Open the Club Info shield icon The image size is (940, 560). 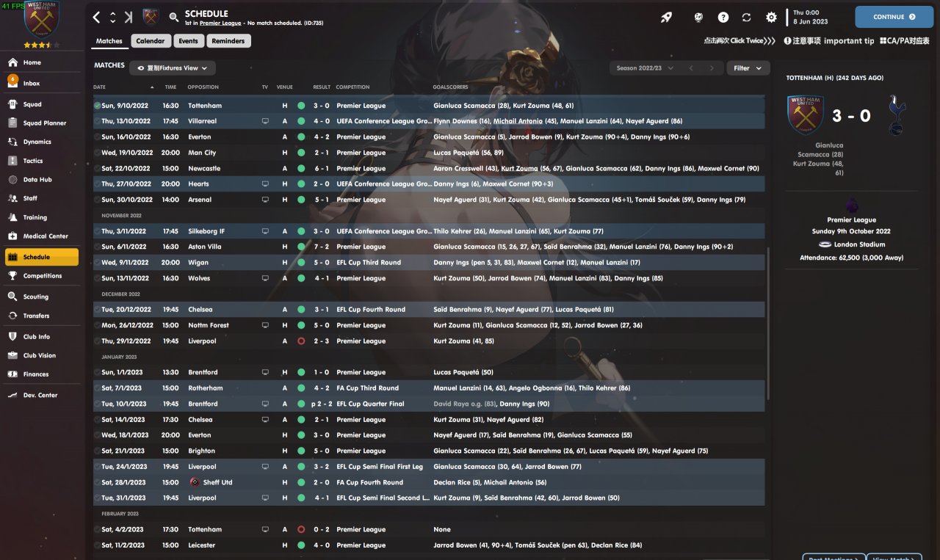click(x=12, y=337)
